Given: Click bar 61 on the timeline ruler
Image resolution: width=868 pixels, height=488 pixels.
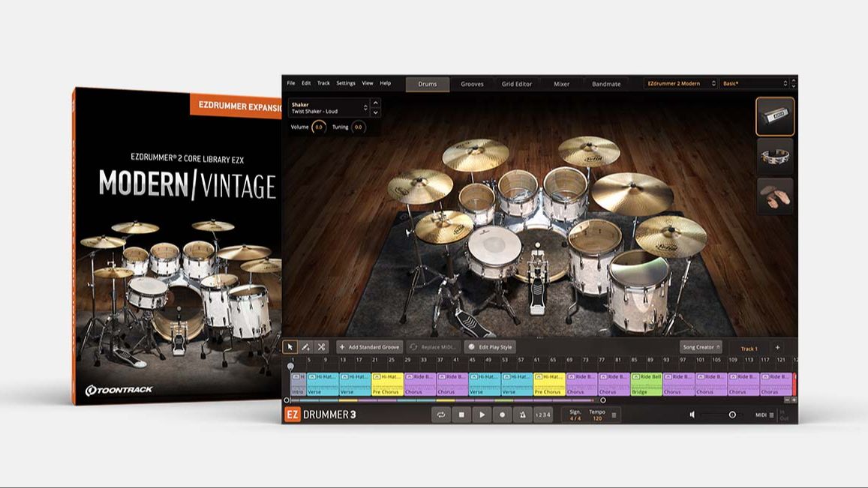Looking at the screenshot, I should (536, 360).
